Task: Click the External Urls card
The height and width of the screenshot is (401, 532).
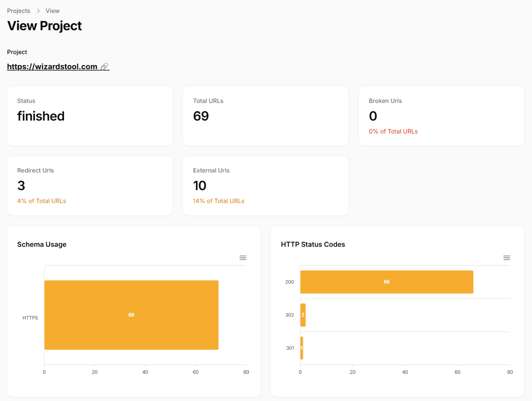Action: [265, 186]
